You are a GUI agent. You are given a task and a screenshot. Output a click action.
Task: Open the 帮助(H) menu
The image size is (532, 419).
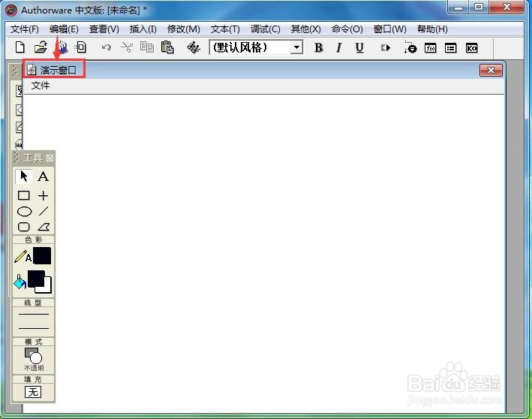[432, 29]
